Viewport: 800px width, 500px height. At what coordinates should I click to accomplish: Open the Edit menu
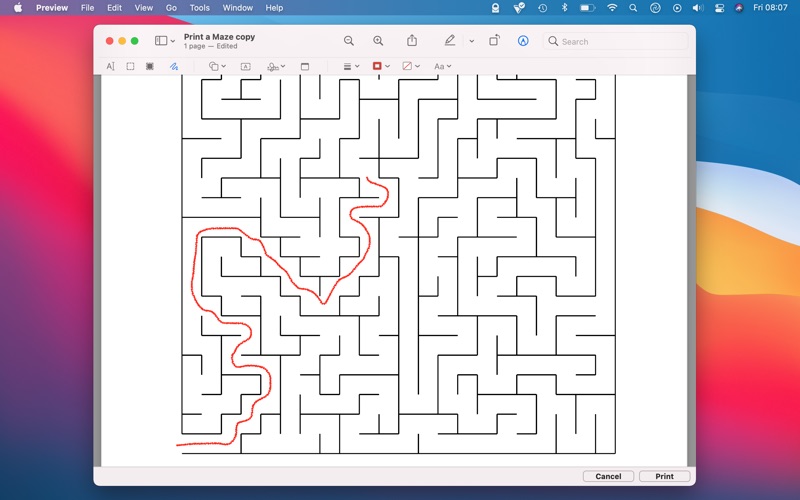coord(114,8)
